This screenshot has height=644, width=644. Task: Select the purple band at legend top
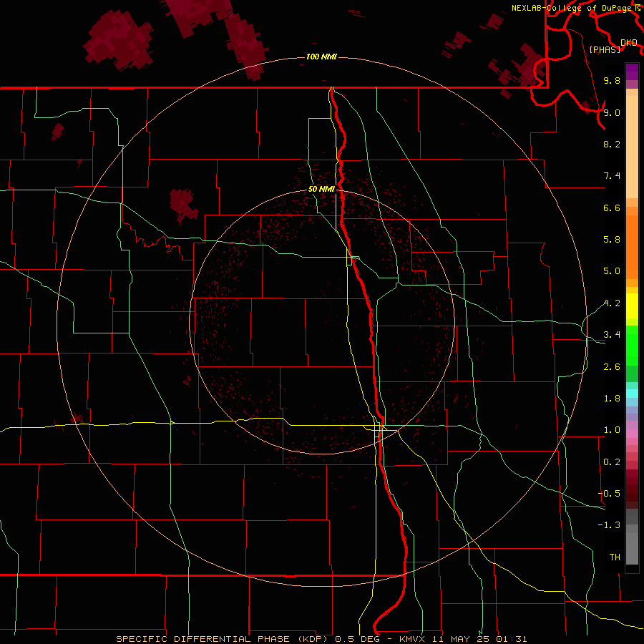click(632, 72)
